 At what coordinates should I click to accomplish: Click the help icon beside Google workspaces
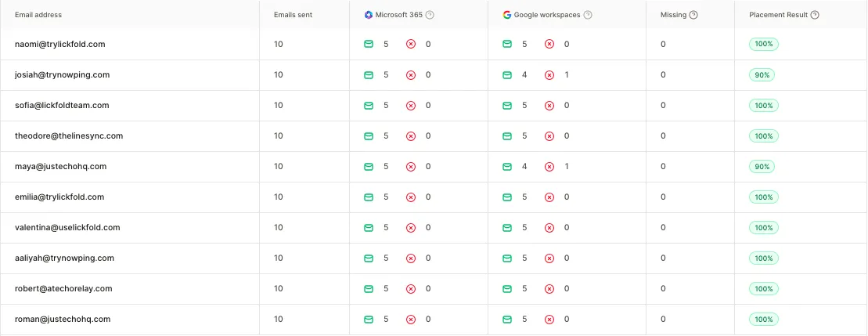tap(588, 15)
